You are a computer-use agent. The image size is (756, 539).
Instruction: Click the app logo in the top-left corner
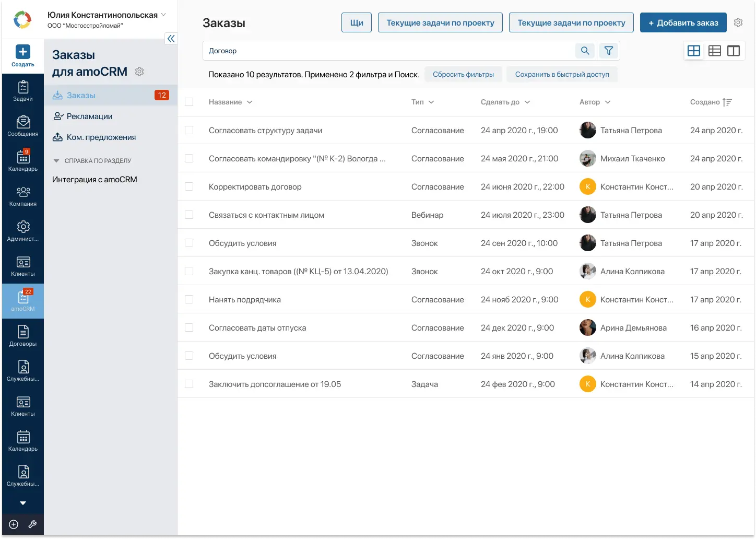click(x=22, y=20)
